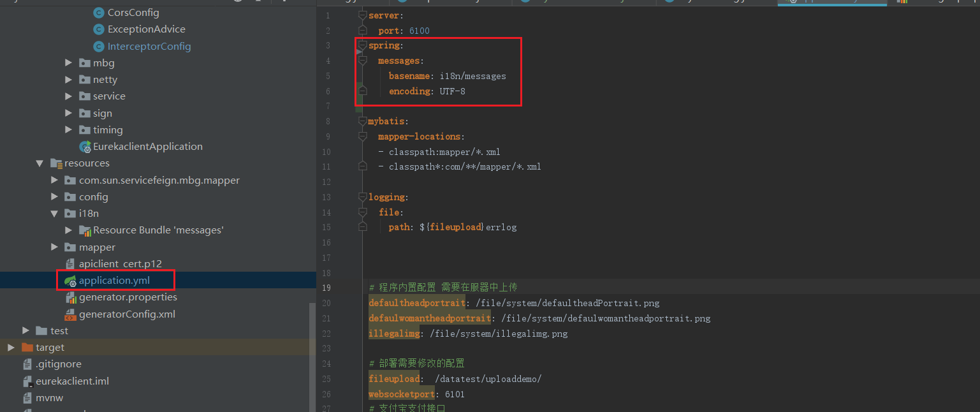Expand the target folder node
980x412 pixels.
click(11, 348)
